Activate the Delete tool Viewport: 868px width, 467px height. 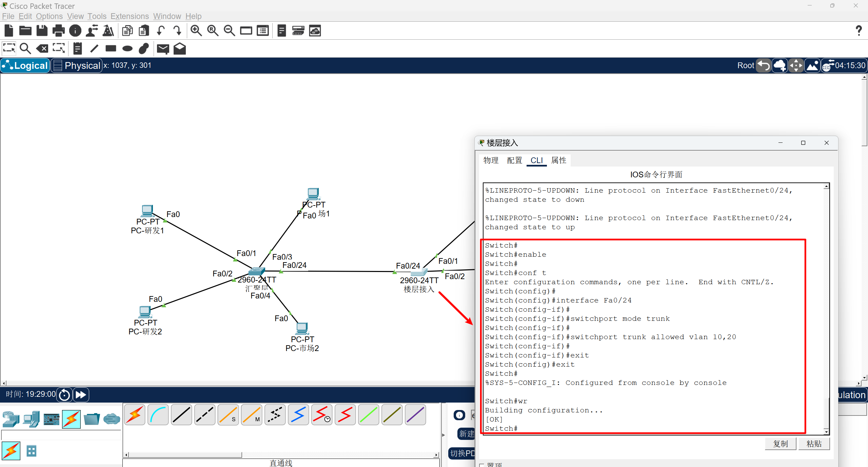(42, 48)
